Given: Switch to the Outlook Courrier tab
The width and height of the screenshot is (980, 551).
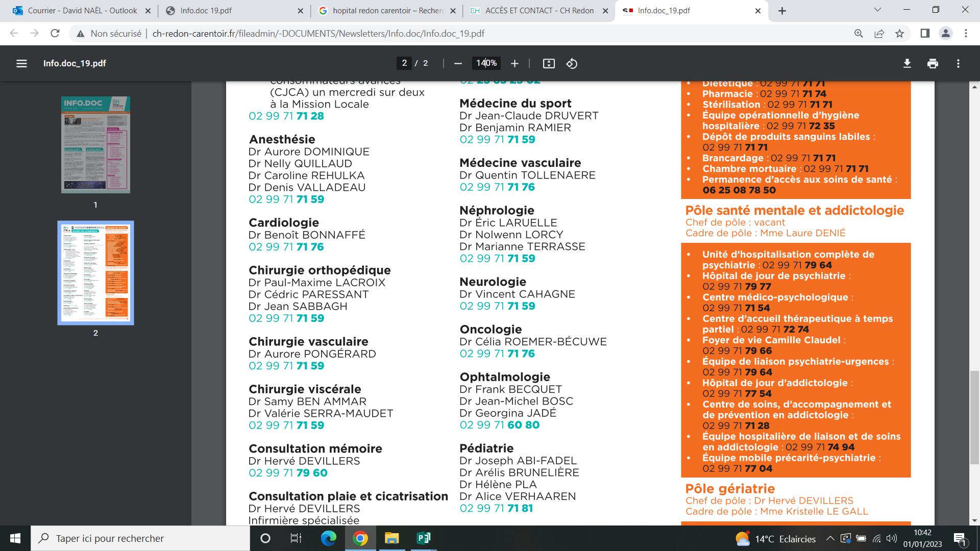Looking at the screenshot, I should (x=82, y=11).
